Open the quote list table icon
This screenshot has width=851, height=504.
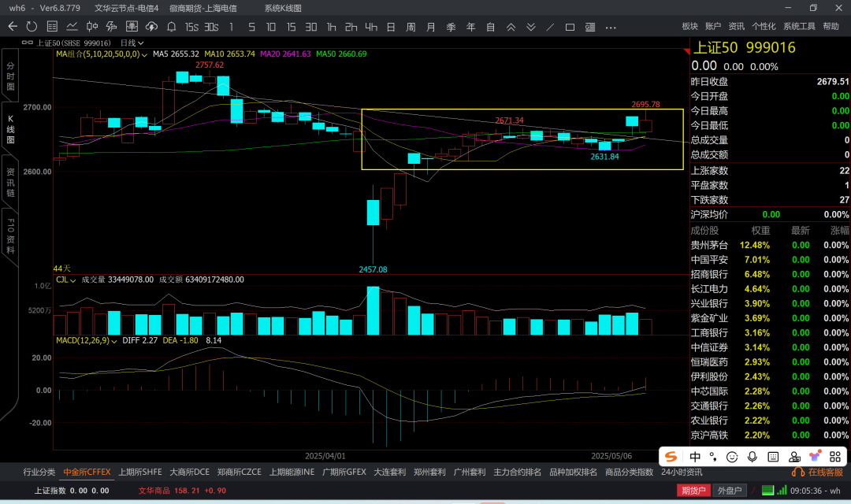(52, 27)
